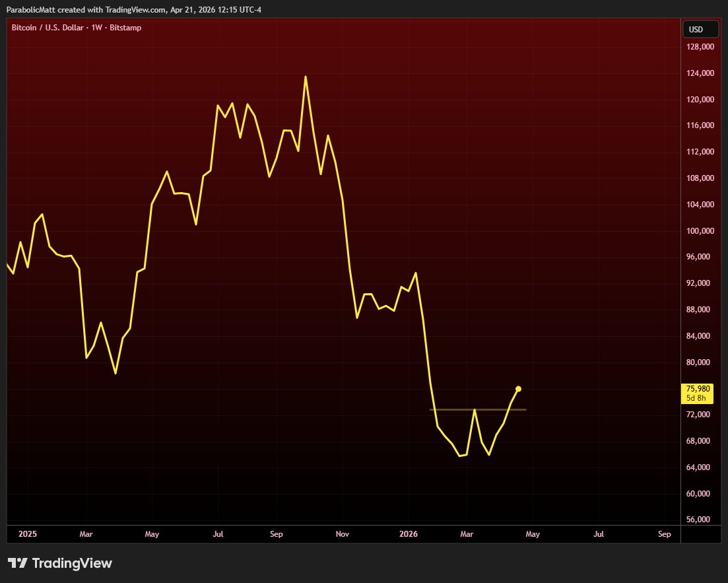Click the highest peak of the yellow price line
This screenshot has height=583, width=728.
[305, 77]
